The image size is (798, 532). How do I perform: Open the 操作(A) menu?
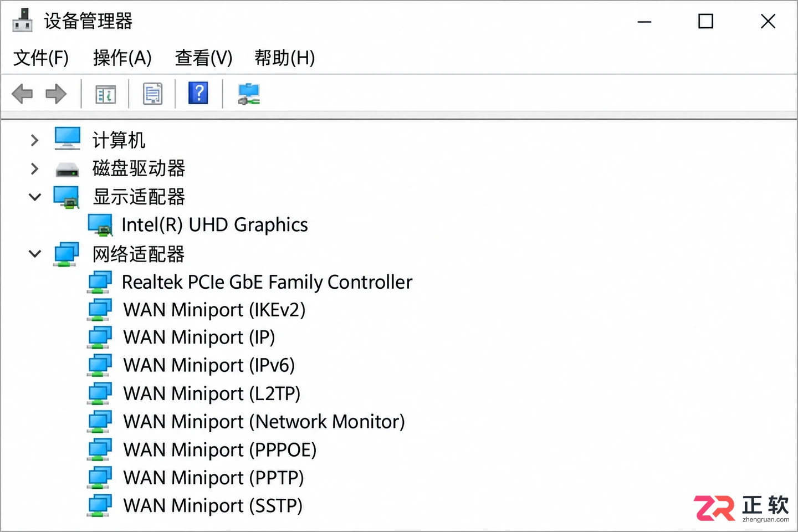pos(122,58)
